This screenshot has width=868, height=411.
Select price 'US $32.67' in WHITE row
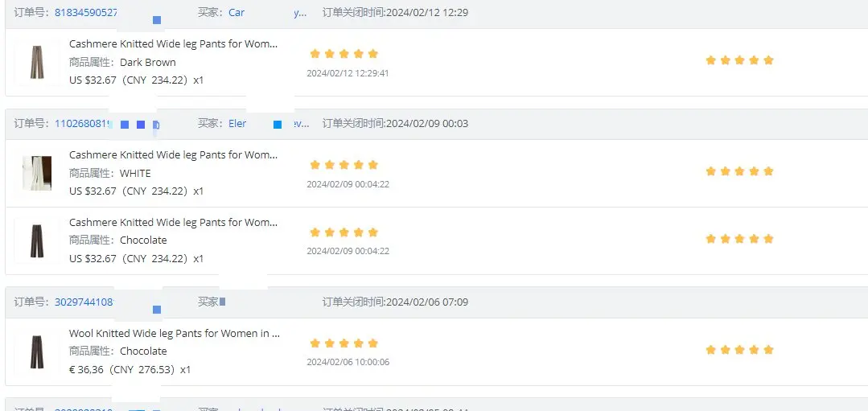[x=93, y=191]
